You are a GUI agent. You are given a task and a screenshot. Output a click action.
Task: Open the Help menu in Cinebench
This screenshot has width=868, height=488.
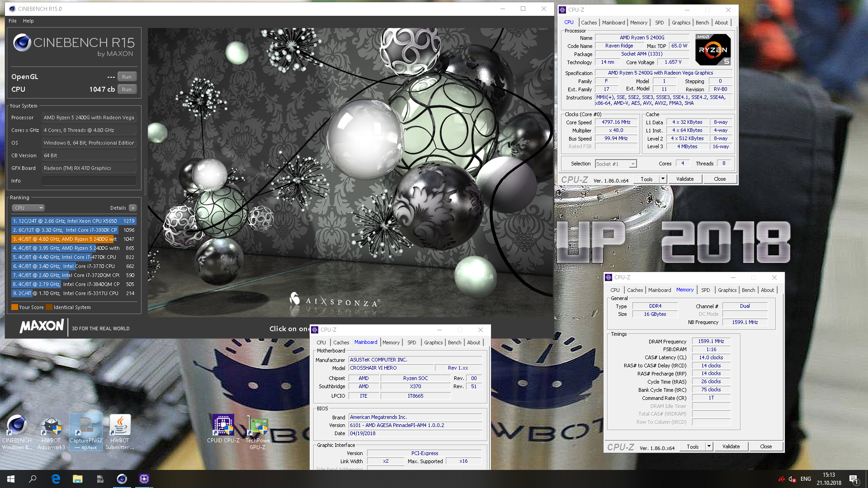pos(28,21)
